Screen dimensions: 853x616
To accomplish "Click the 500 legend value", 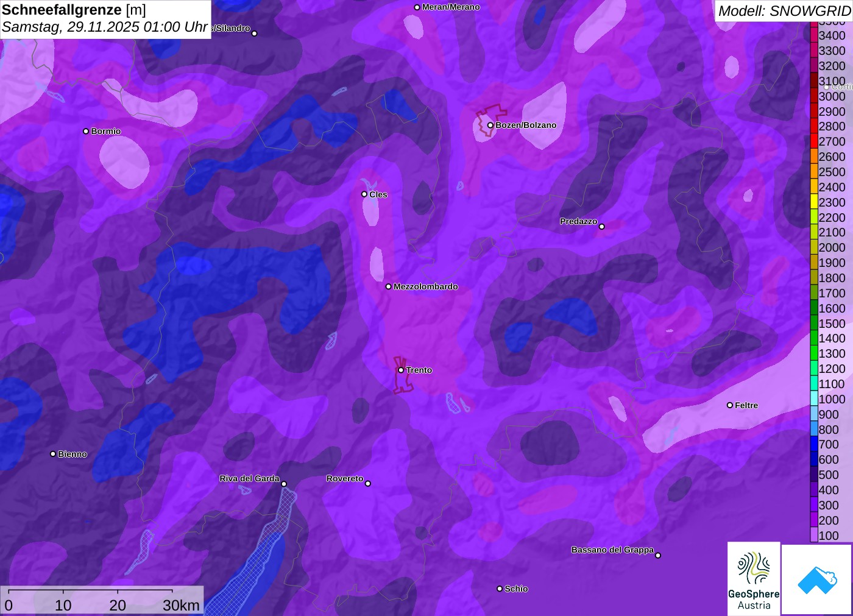I will click(x=829, y=475).
